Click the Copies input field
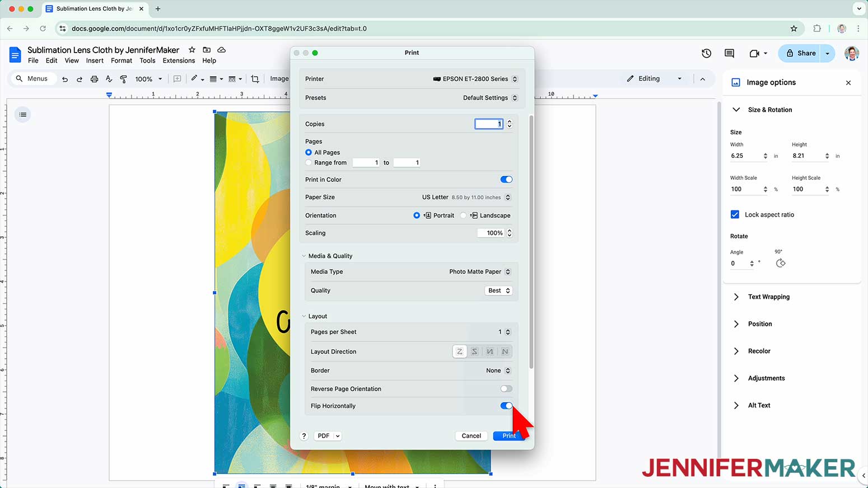Image resolution: width=868 pixels, height=488 pixels. pos(489,124)
